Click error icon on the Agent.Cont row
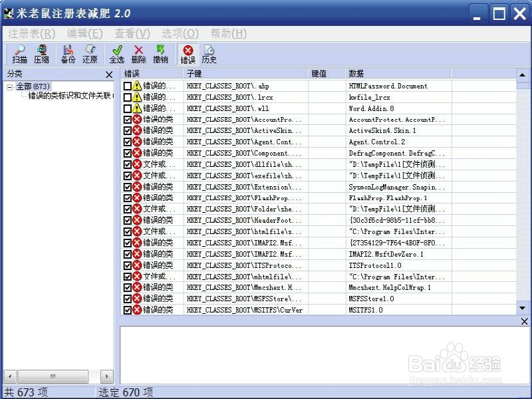This screenshot has height=399, width=532. click(137, 142)
